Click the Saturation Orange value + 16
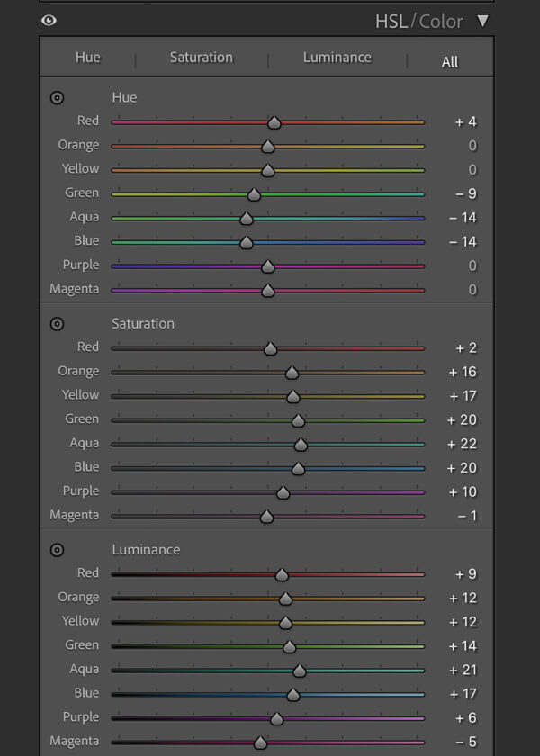The height and width of the screenshot is (756, 540). [463, 373]
